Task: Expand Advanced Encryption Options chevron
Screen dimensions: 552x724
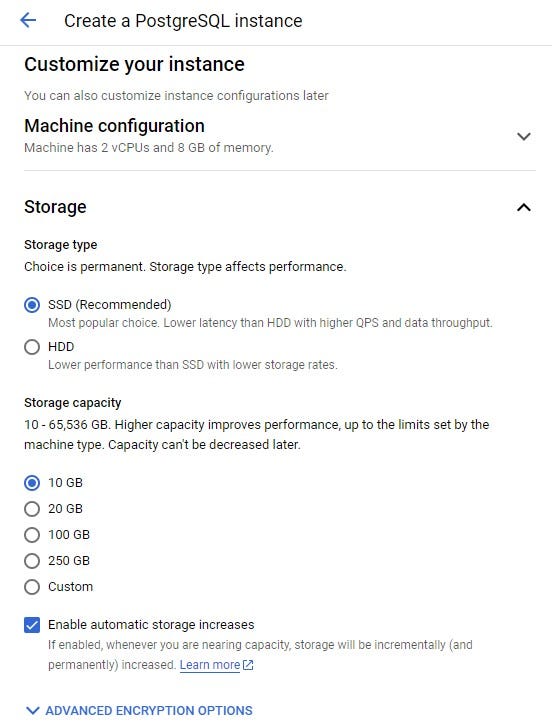Action: click(x=32, y=710)
